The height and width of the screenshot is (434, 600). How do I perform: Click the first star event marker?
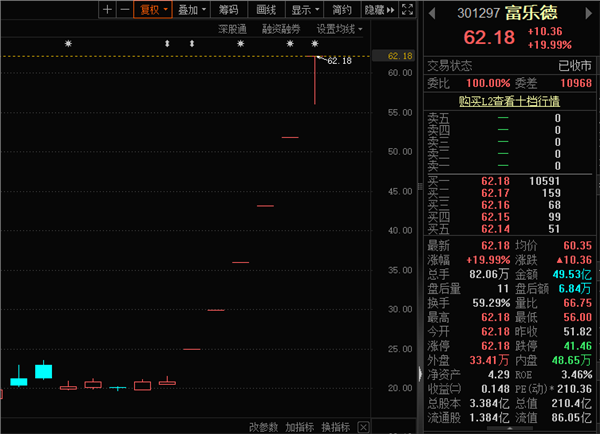click(x=68, y=44)
